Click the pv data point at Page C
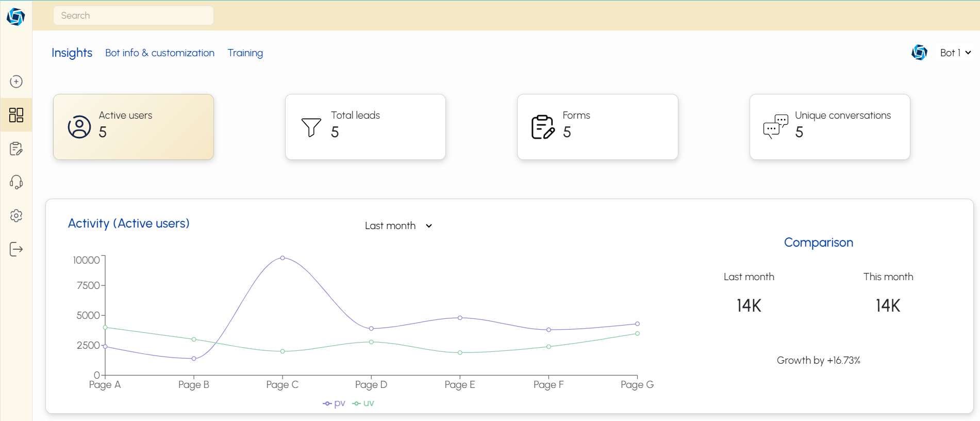 [283, 258]
